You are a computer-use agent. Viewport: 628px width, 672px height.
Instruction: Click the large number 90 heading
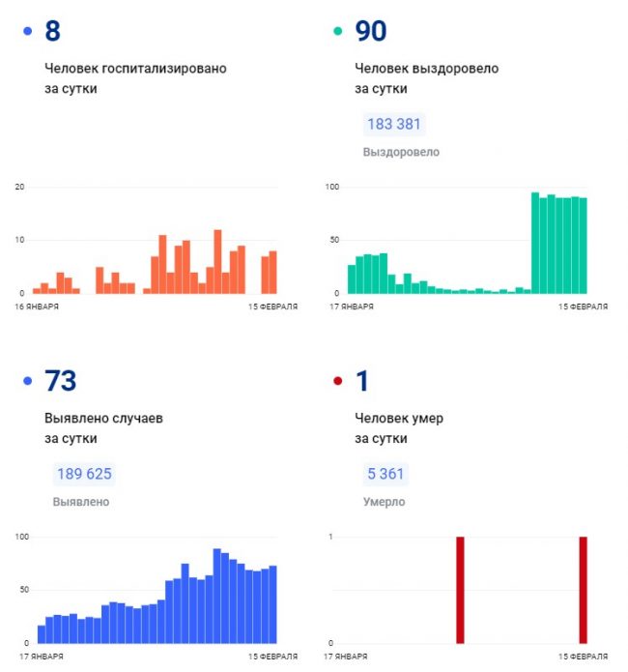[371, 32]
